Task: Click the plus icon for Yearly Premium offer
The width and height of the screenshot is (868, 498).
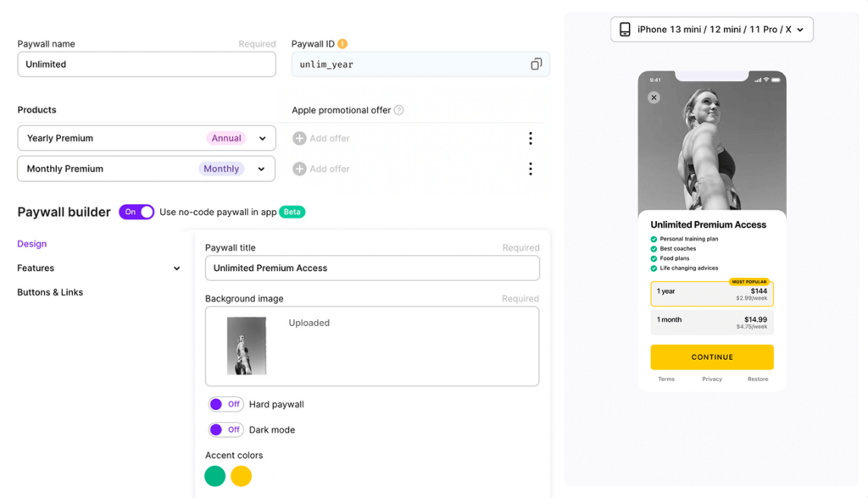Action: tap(299, 138)
